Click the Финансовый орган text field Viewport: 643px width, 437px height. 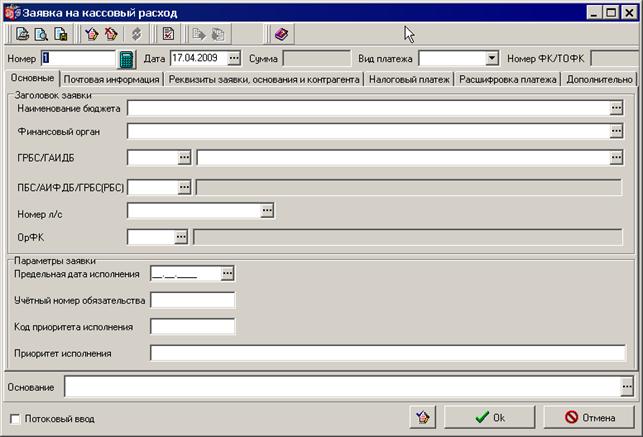coord(369,131)
